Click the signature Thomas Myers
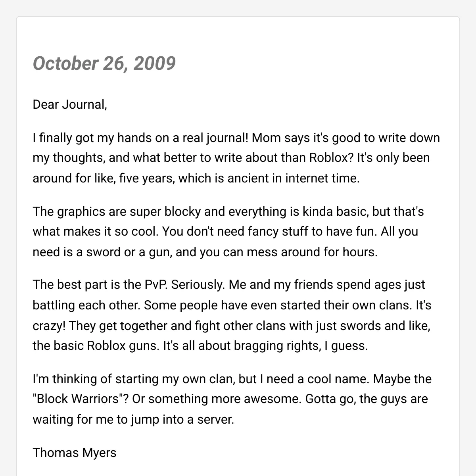This screenshot has height=476, width=476. pos(75,453)
